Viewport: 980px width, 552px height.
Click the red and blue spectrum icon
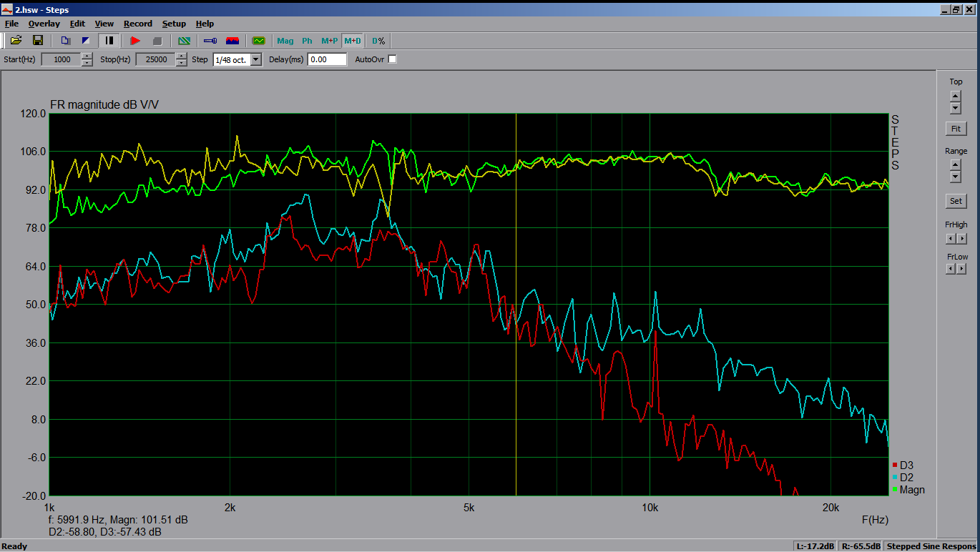pyautogui.click(x=232, y=41)
